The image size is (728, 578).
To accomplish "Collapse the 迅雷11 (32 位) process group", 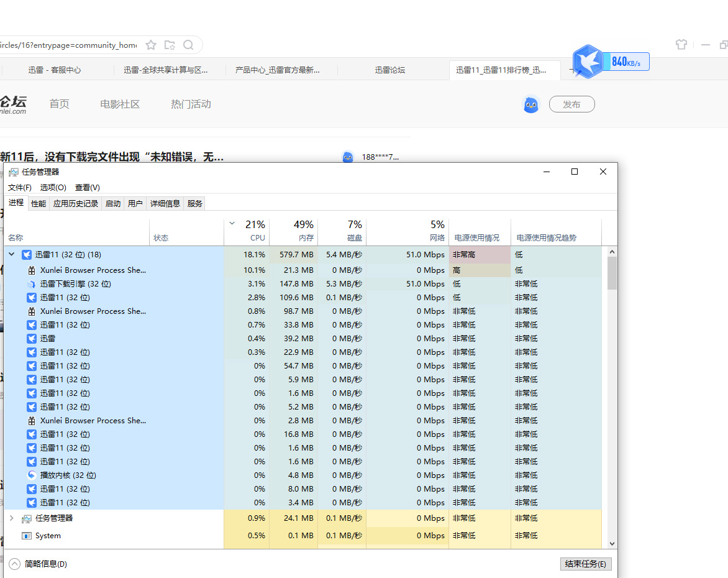I will point(11,254).
